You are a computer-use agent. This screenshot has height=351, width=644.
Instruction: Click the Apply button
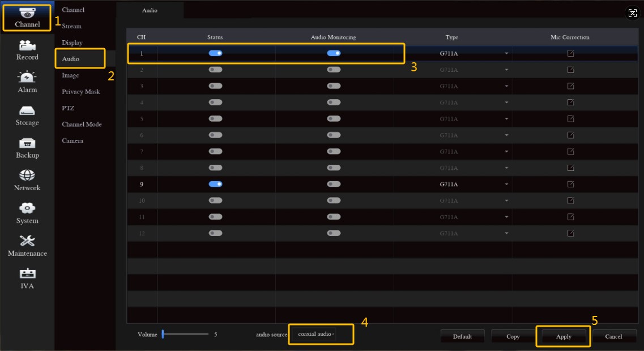click(564, 336)
